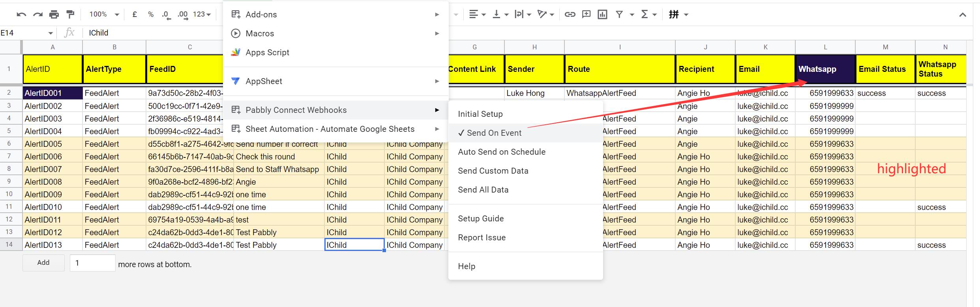Select column A via its header
This screenshot has height=307, width=980.
tap(52, 47)
